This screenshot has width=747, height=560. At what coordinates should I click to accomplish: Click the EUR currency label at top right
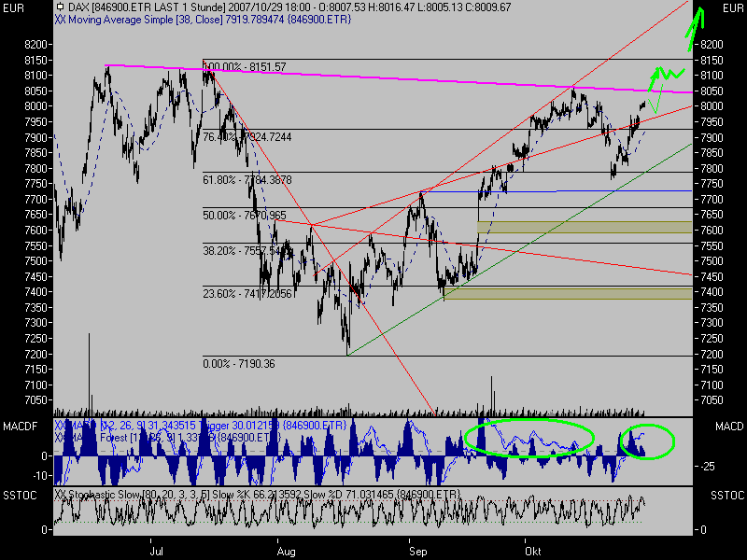tap(731, 7)
